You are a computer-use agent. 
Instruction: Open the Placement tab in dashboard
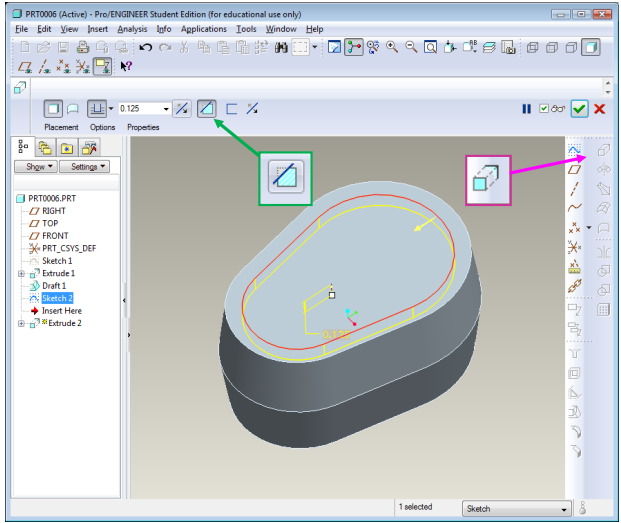[62, 127]
